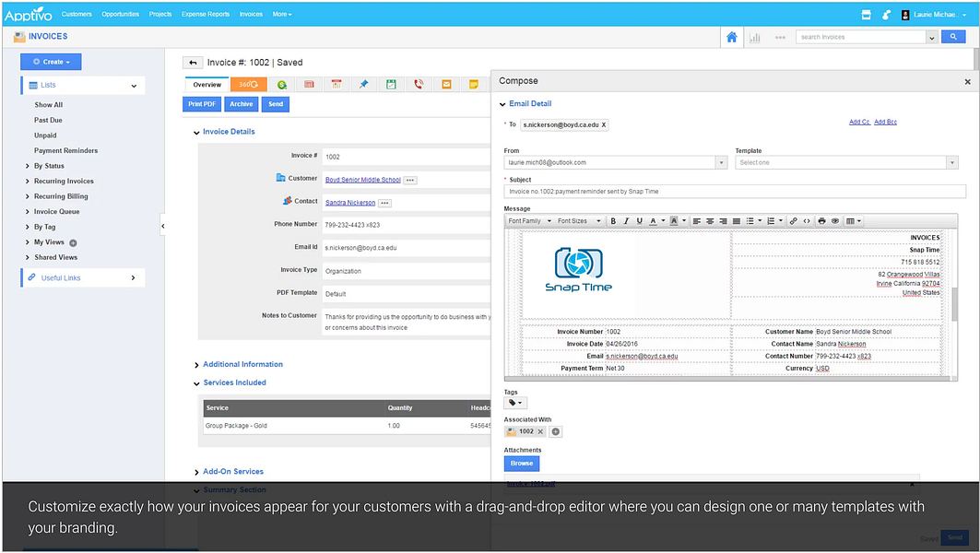Click the Browse attachments button
This screenshot has width=980, height=553.
(x=522, y=464)
